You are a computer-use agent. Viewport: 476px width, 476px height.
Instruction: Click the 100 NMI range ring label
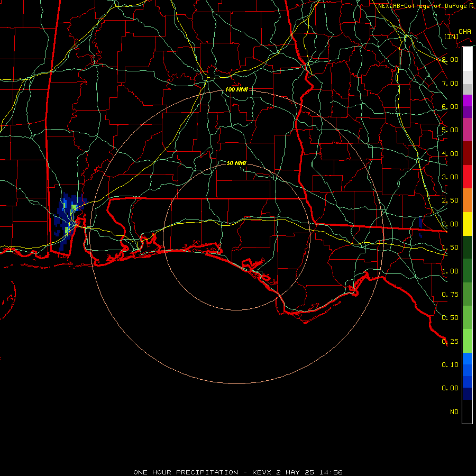(x=236, y=89)
